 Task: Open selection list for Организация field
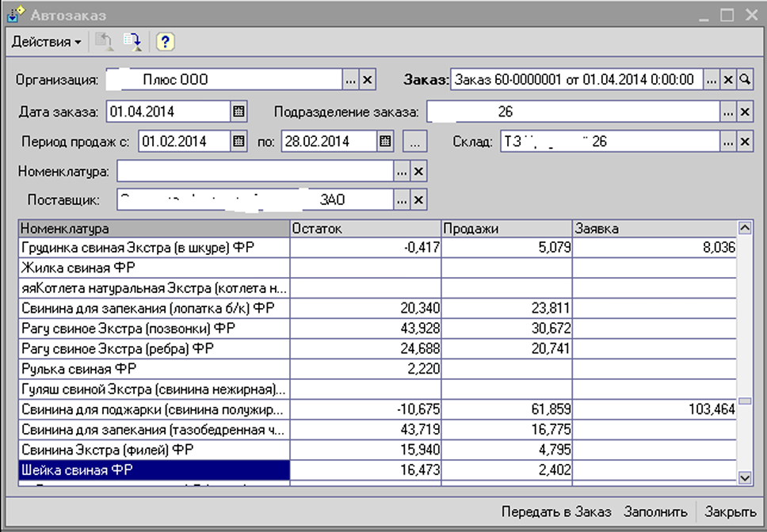click(350, 80)
